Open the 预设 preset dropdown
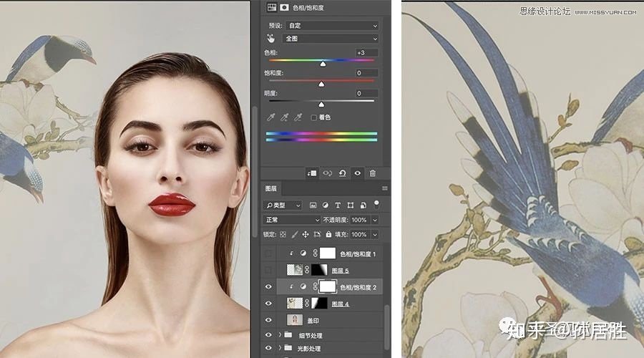Image resolution: width=644 pixels, height=358 pixels. pos(332,26)
